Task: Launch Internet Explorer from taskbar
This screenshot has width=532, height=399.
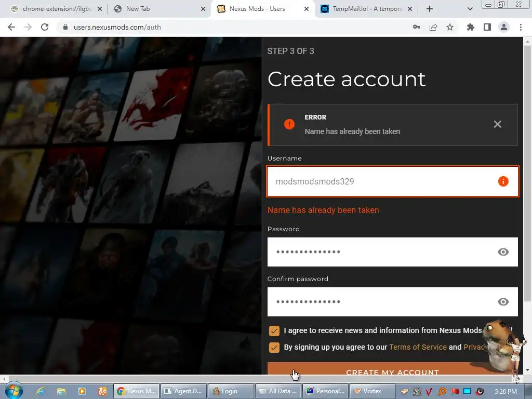Action: 41,391
